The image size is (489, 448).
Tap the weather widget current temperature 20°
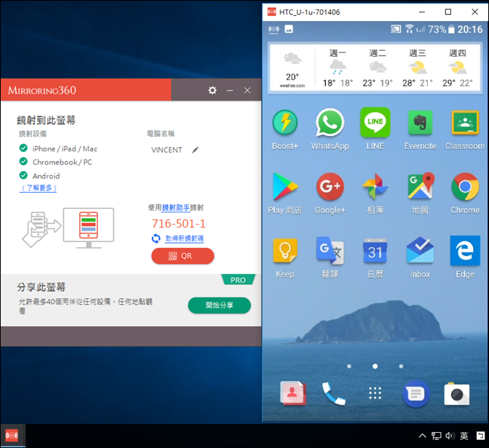point(293,77)
